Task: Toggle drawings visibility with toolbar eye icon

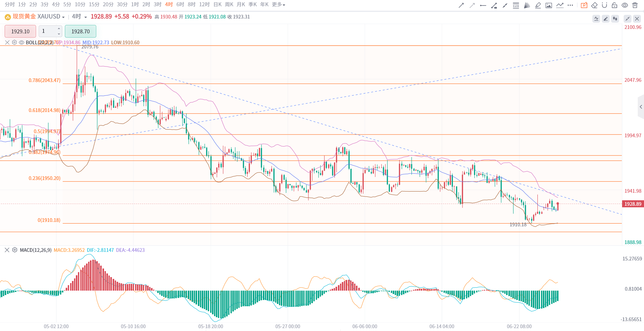Action: tap(625, 5)
